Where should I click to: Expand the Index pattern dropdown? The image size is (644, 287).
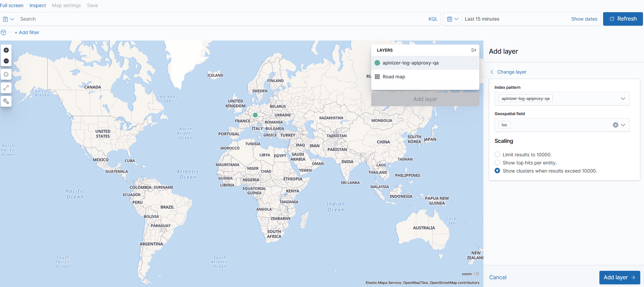[x=623, y=99]
